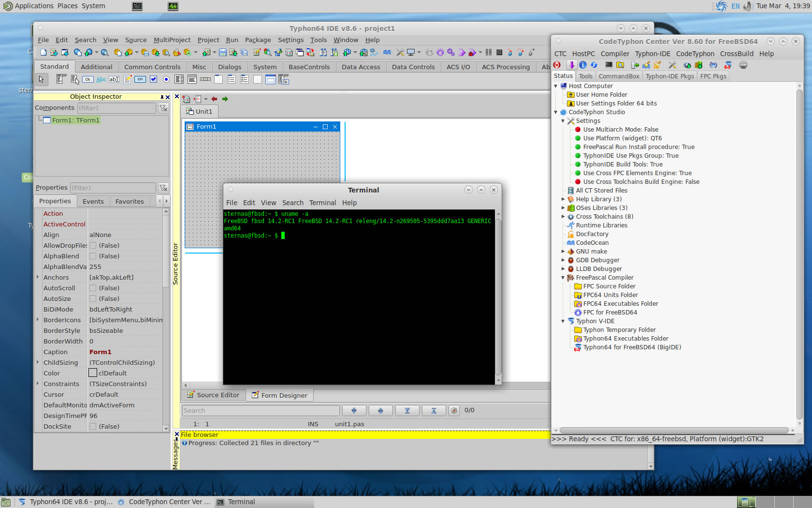Click the Save icon in Typhon IDE toolbar
Screen dimensions: 812x508
pyautogui.click(x=223, y=52)
